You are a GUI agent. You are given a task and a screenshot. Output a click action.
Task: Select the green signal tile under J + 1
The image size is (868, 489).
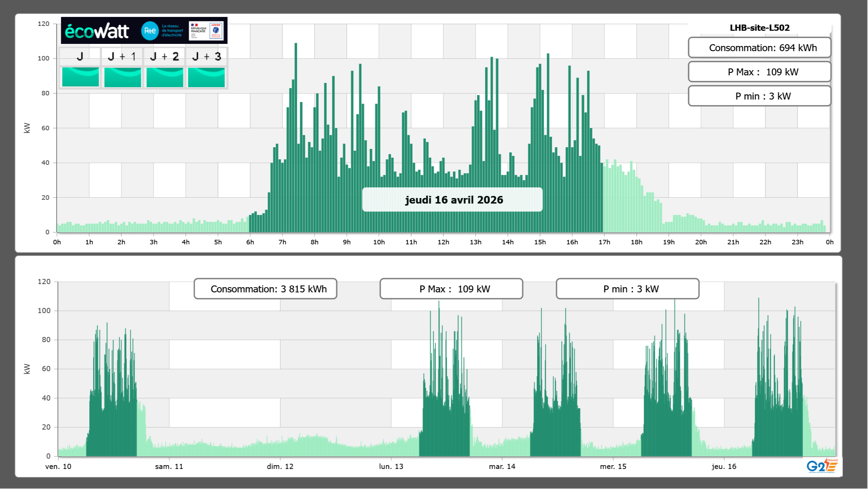[x=123, y=77]
